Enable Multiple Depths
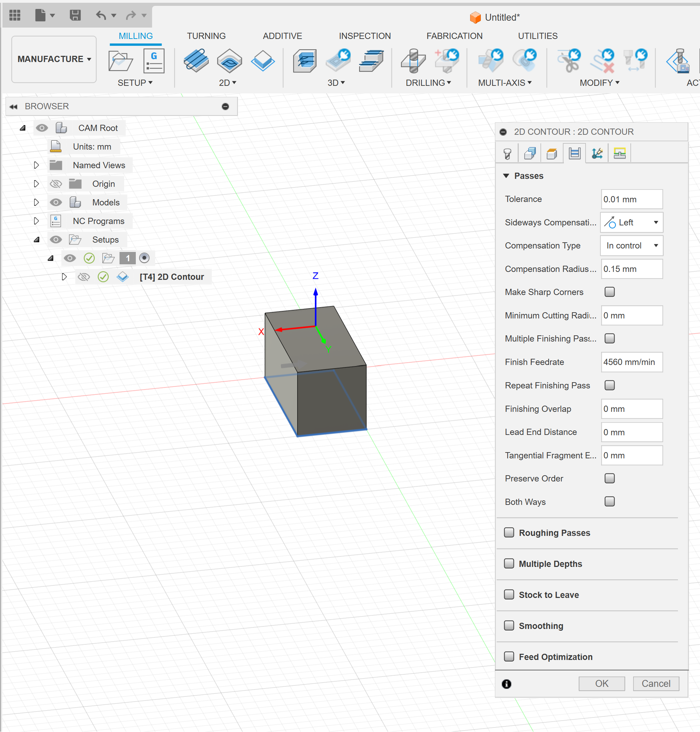This screenshot has width=700, height=732. click(509, 564)
